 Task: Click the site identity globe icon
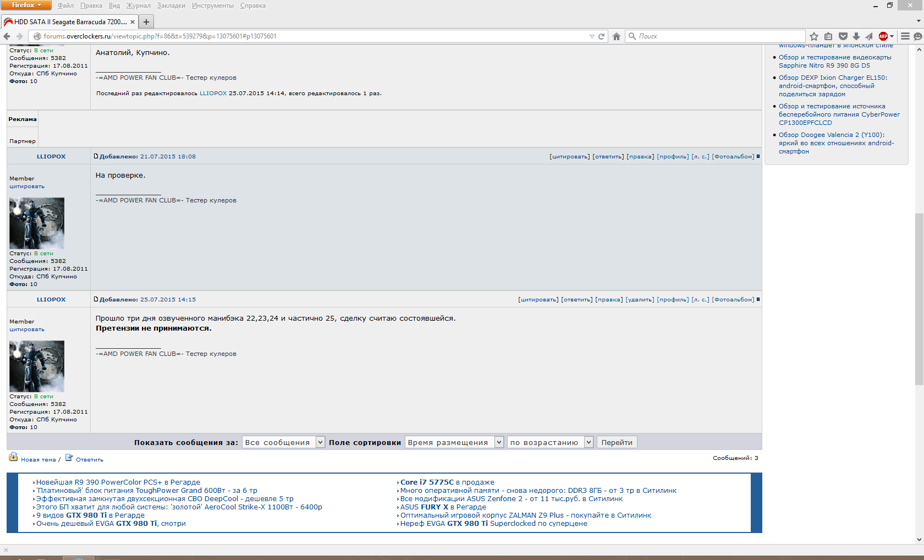(37, 36)
